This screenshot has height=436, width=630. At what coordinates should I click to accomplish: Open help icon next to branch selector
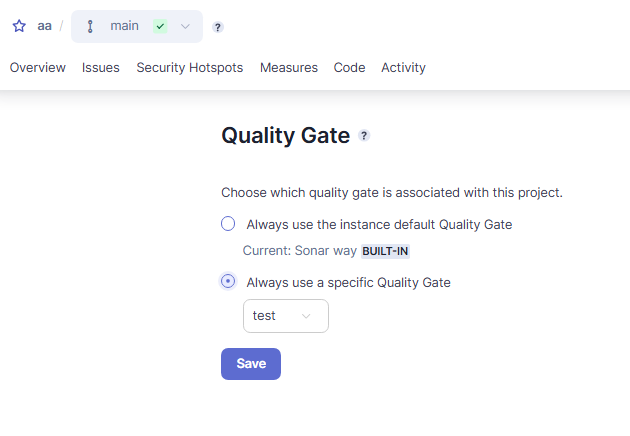[x=217, y=27]
